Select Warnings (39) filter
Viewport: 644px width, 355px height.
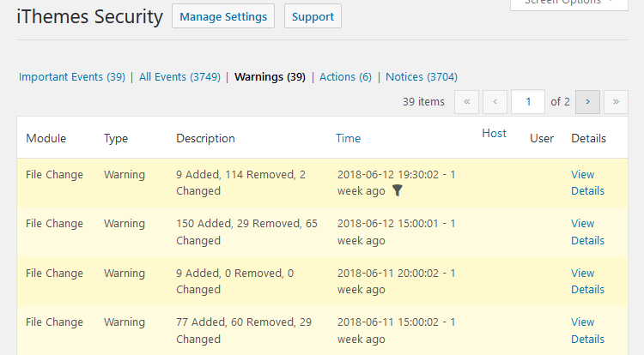pyautogui.click(x=270, y=77)
